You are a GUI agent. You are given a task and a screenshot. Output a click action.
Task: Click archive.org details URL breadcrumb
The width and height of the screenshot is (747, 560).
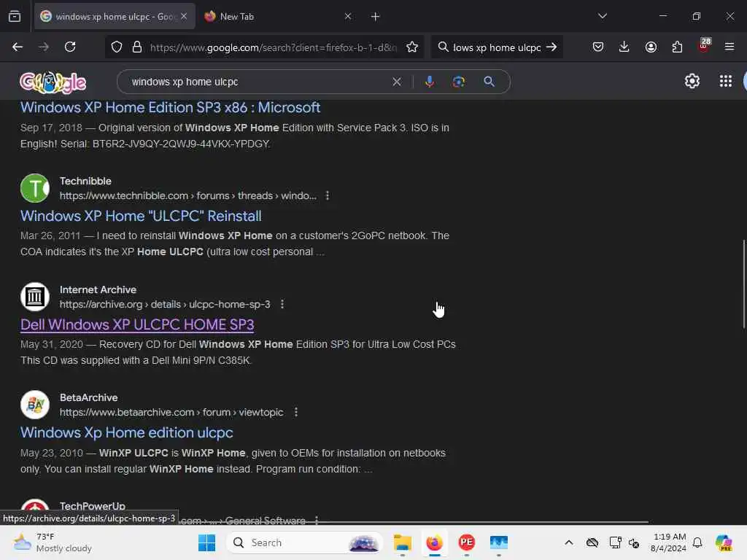coord(165,304)
